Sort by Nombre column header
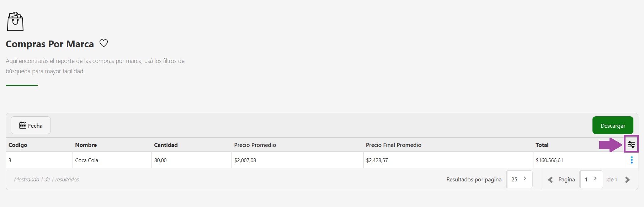The height and width of the screenshot is (207, 644). (x=86, y=145)
